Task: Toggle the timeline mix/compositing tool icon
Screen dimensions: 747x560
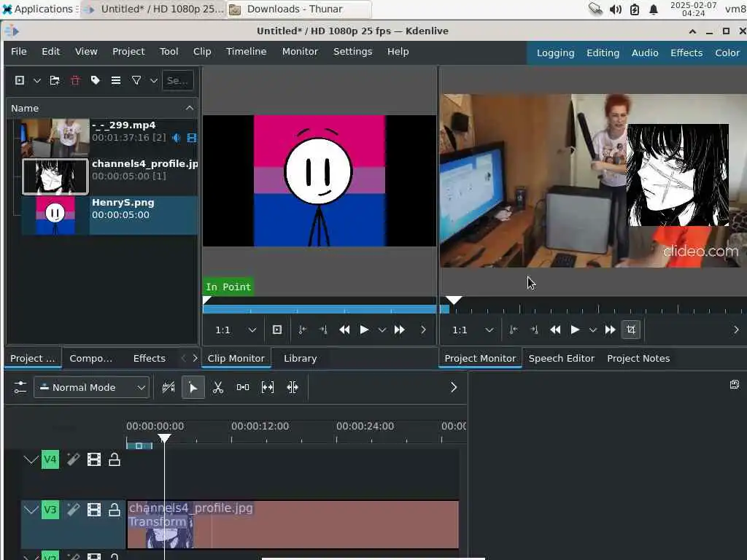Action: coord(169,387)
